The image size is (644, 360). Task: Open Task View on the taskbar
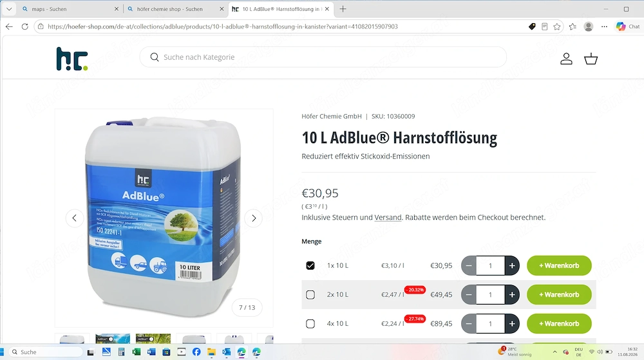[91, 352]
